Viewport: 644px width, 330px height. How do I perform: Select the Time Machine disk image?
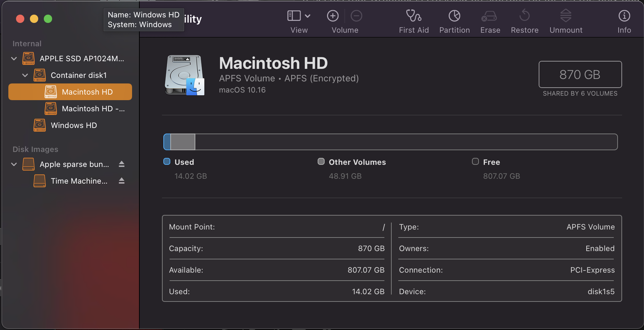[79, 181]
